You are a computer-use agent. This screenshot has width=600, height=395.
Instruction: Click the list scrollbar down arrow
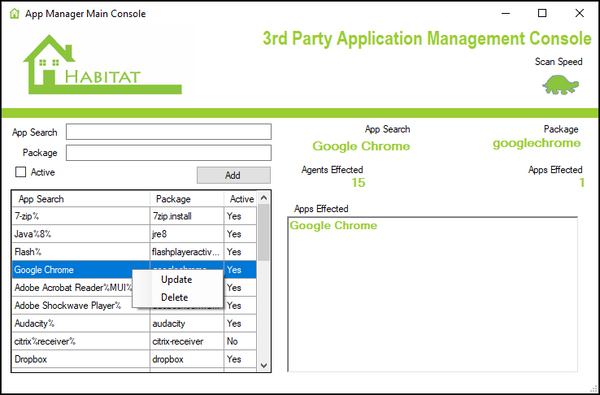(x=264, y=366)
